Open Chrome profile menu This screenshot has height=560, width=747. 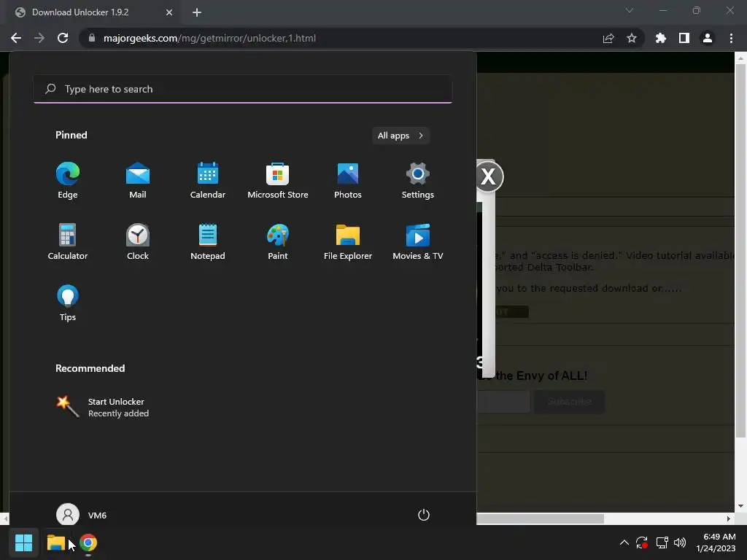point(708,38)
